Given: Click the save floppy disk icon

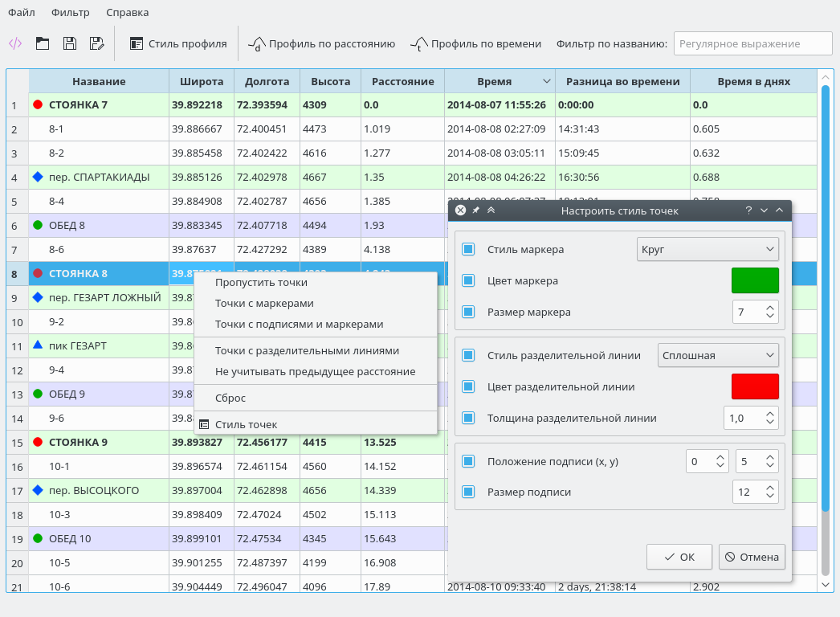Looking at the screenshot, I should point(70,44).
